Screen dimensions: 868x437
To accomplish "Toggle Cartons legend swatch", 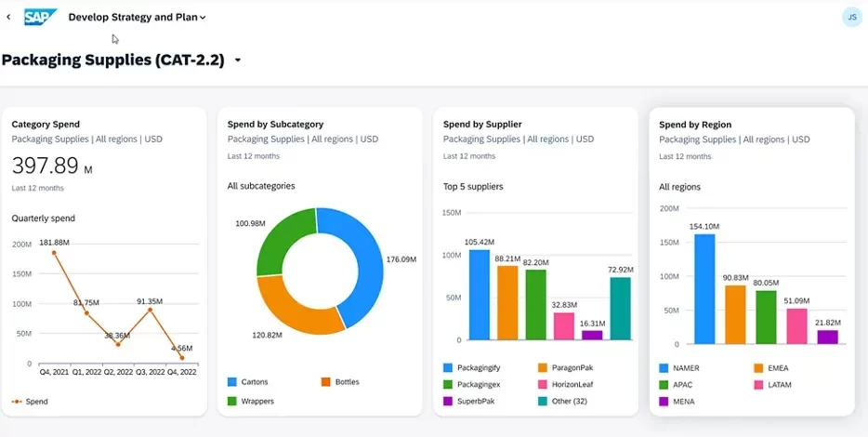I will (232, 382).
